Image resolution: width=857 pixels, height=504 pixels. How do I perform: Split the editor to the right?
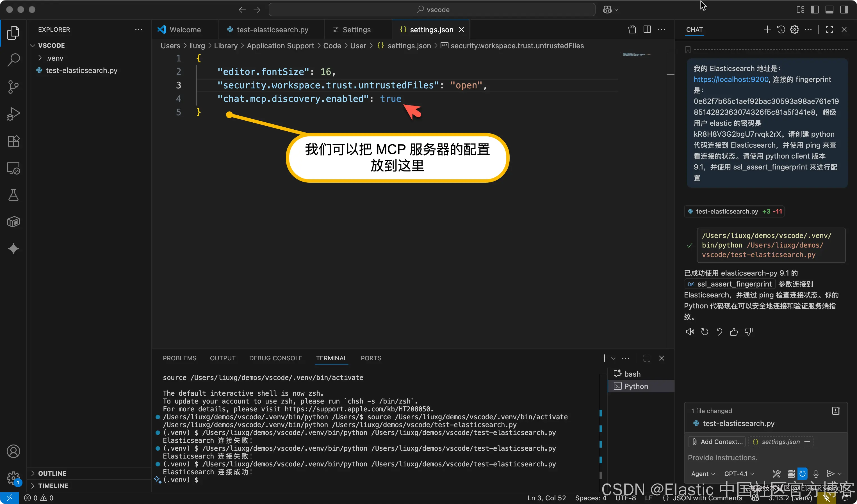point(647,29)
